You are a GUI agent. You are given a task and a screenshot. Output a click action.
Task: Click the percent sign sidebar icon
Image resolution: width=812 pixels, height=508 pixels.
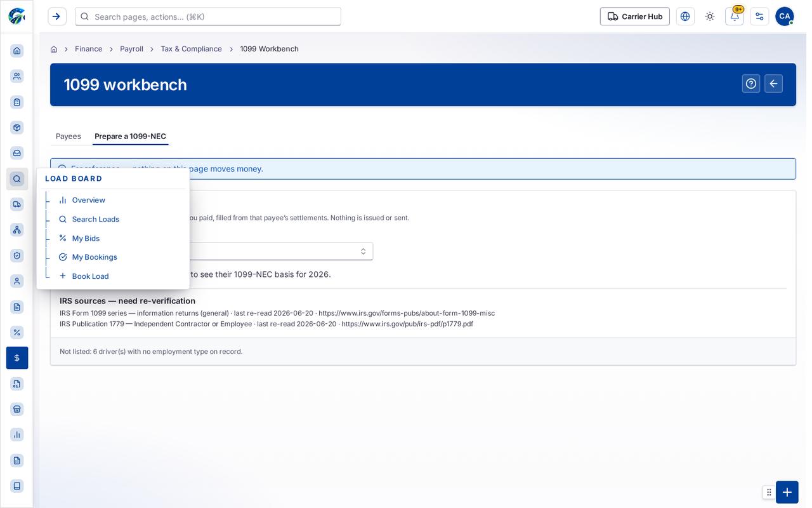pos(17,332)
